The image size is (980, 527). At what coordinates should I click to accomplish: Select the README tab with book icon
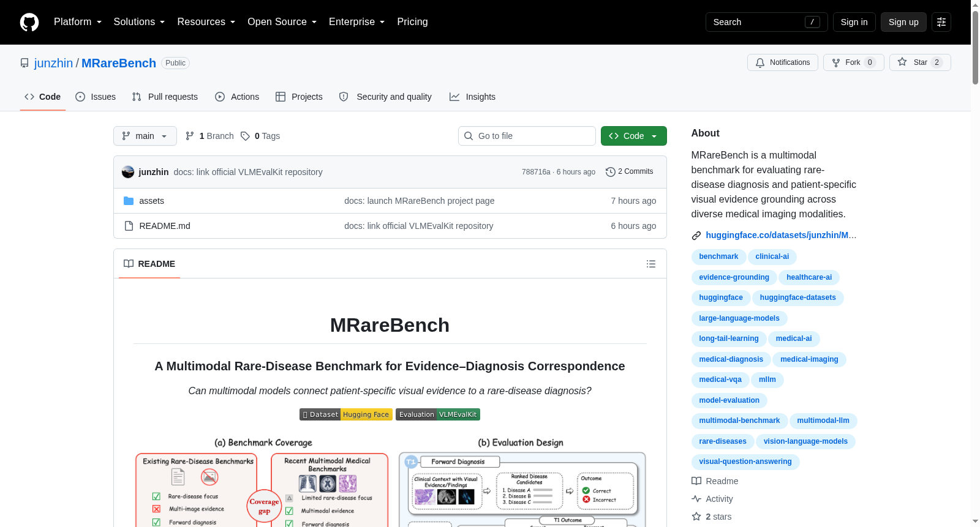coord(149,264)
